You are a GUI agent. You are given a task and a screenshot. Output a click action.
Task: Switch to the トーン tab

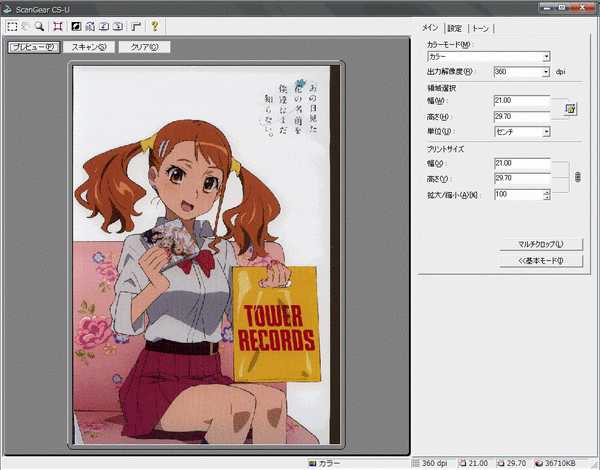481,28
